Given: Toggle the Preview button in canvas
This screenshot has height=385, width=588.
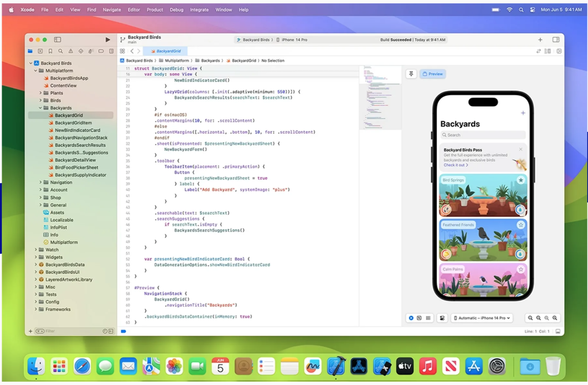Looking at the screenshot, I should pyautogui.click(x=433, y=74).
